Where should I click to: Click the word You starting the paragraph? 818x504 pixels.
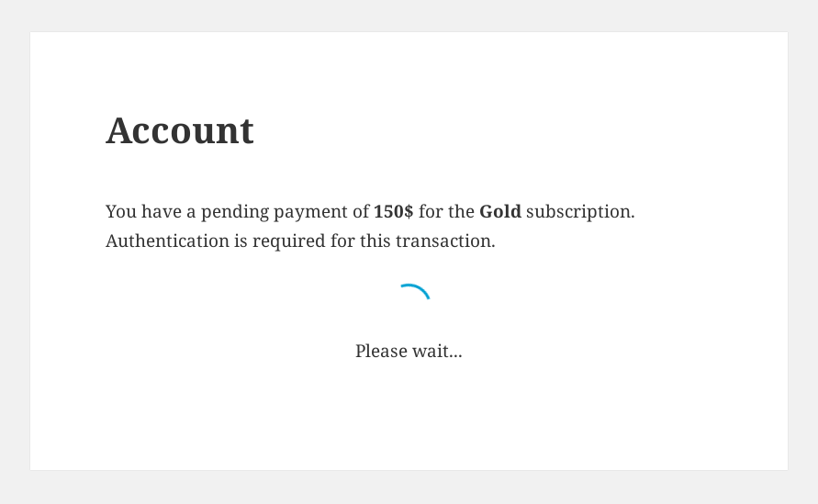pos(121,211)
